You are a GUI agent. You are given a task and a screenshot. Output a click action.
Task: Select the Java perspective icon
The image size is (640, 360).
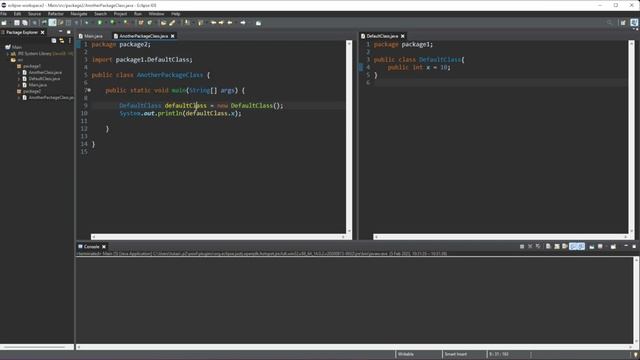click(x=634, y=23)
